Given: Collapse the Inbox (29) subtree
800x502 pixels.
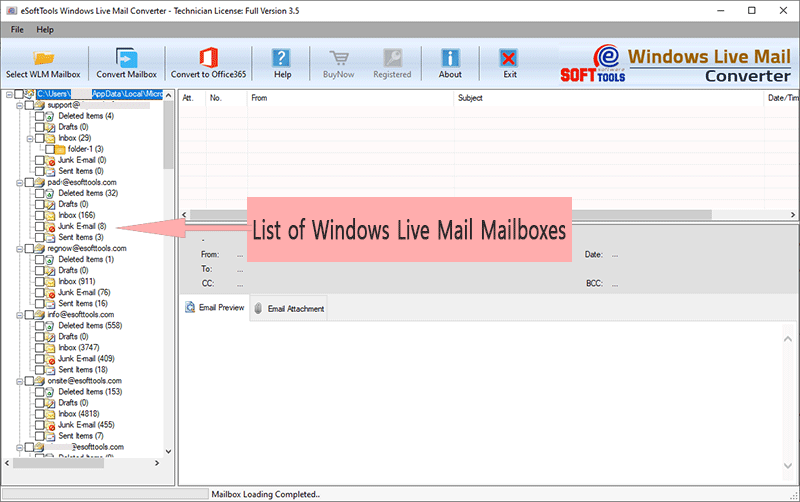Looking at the screenshot, I should pyautogui.click(x=30, y=138).
